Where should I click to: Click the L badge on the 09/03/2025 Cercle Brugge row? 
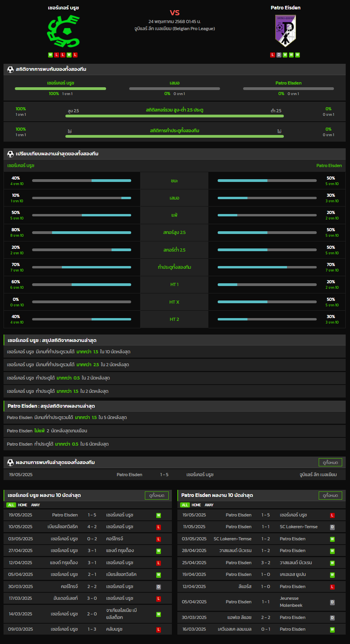coord(159,630)
